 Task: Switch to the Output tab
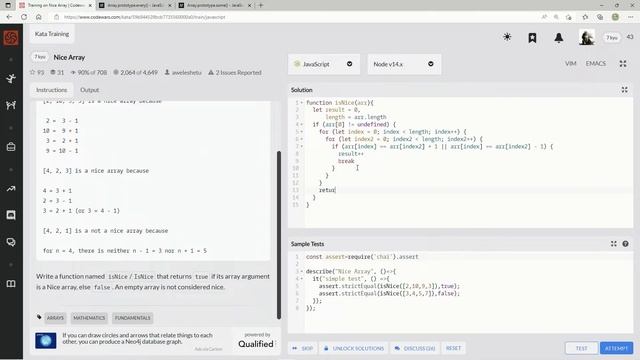click(89, 90)
